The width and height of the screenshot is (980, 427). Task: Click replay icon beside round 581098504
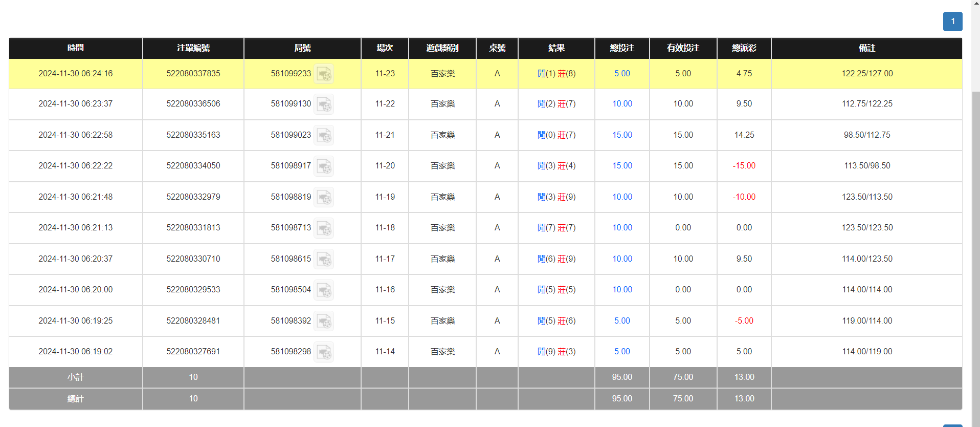[324, 290]
